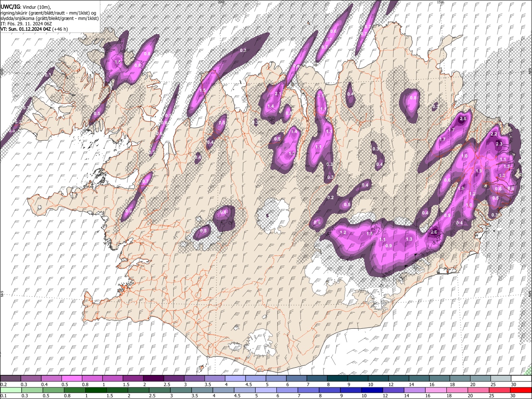Click the lower scale violet swatch between 14 and 16
This screenshot has height=399, width=532.
(414, 390)
